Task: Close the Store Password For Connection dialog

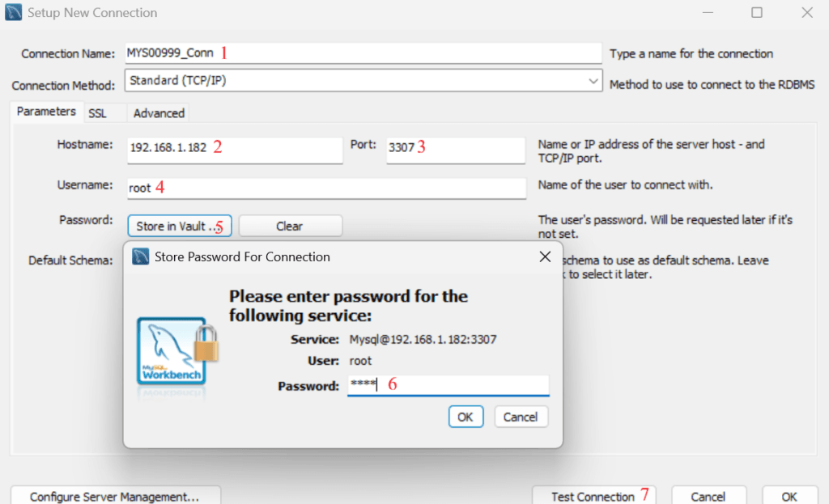Action: pos(545,256)
